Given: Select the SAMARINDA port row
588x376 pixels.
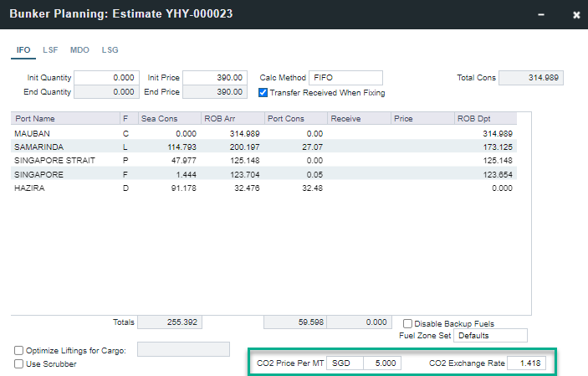Looking at the screenshot, I should tap(67, 147).
